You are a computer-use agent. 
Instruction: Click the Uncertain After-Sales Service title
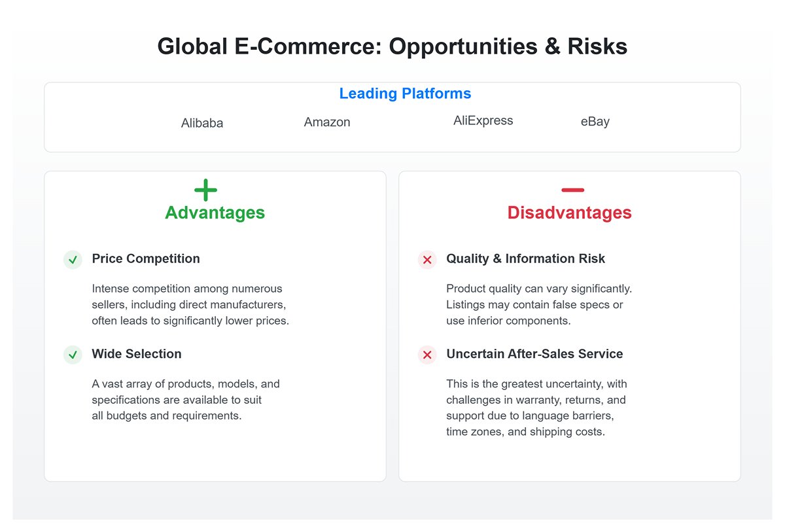pos(534,354)
